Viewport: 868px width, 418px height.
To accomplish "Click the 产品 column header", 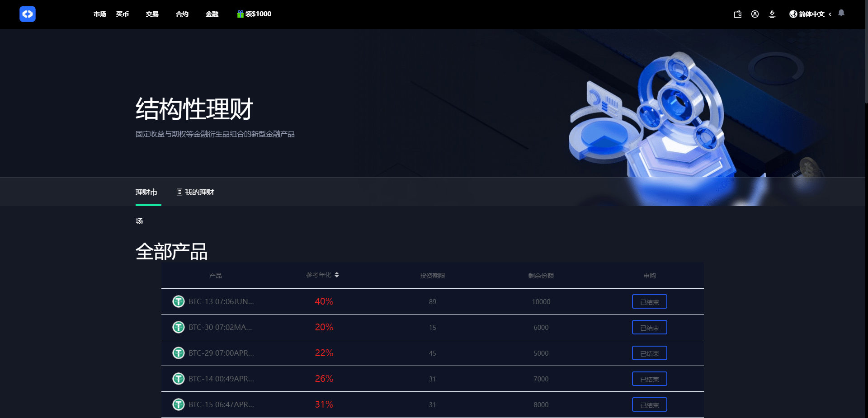I will point(216,276).
